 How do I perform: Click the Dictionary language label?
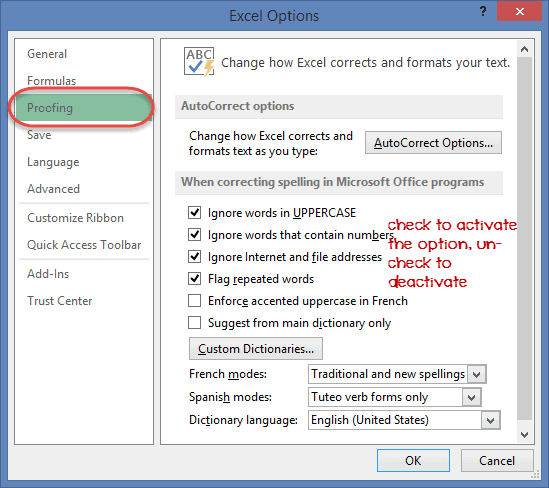coord(243,420)
